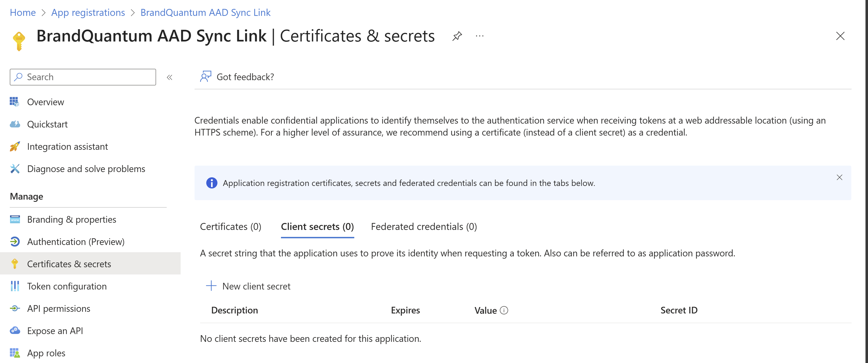This screenshot has width=868, height=363.
Task: Close the Certificates & secrets blade
Action: coord(840,36)
